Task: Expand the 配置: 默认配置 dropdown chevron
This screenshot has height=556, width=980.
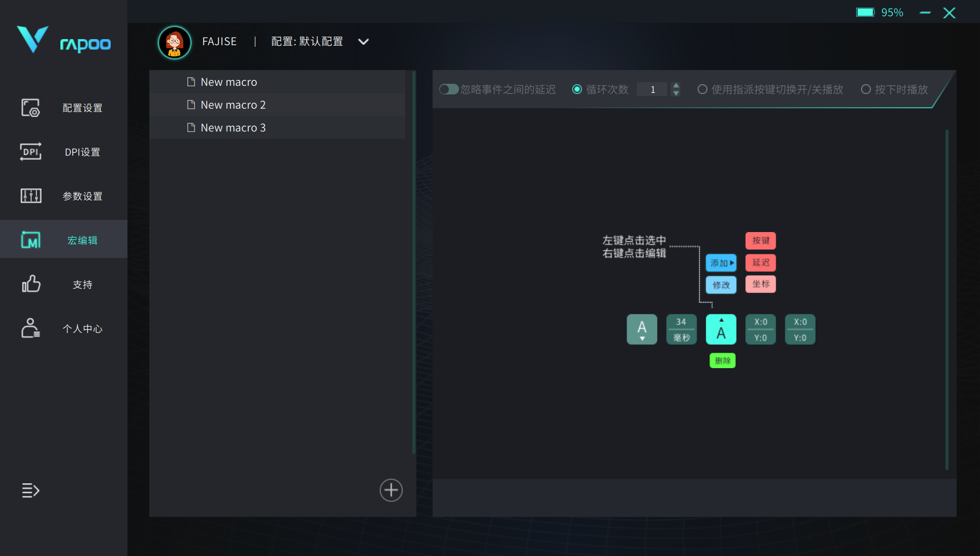Action: 363,42
